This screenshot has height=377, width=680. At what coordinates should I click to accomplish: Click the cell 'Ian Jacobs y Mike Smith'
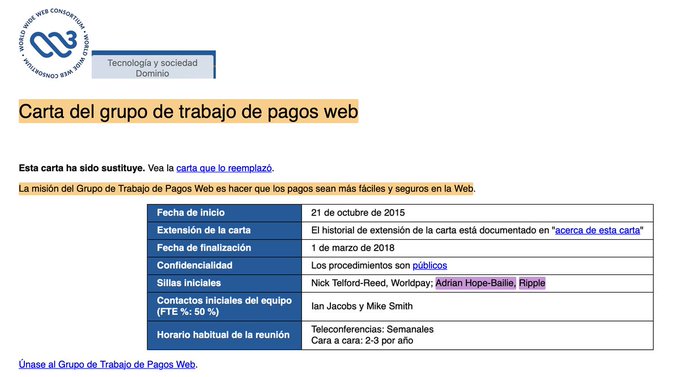pos(477,306)
